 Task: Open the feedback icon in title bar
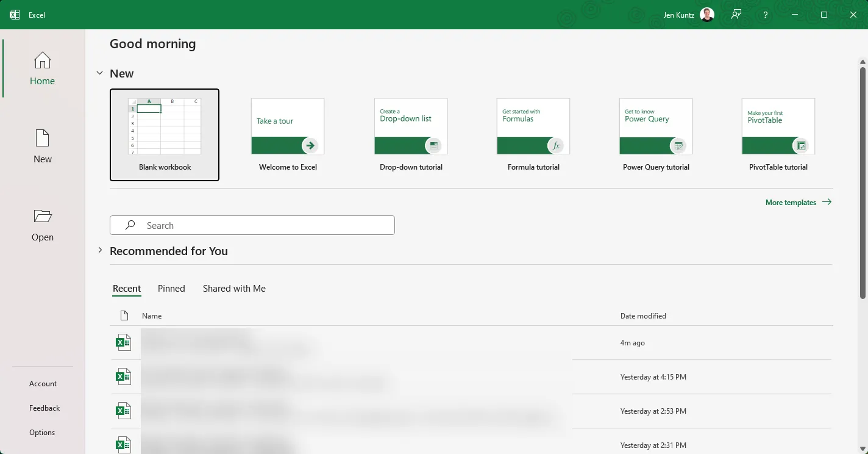pyautogui.click(x=736, y=15)
